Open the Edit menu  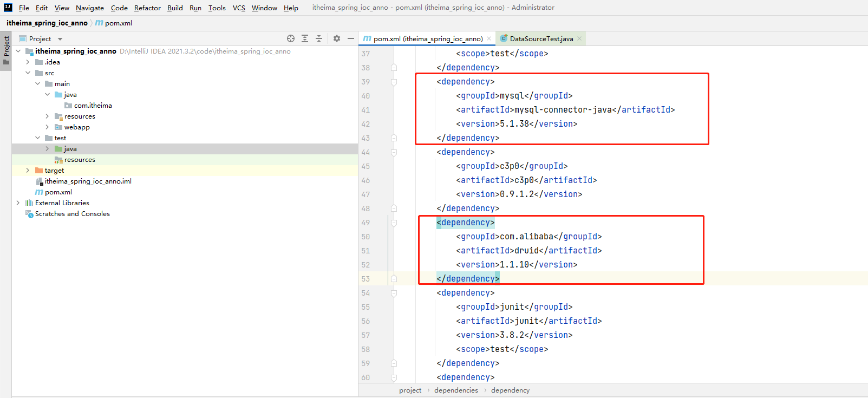pos(42,8)
